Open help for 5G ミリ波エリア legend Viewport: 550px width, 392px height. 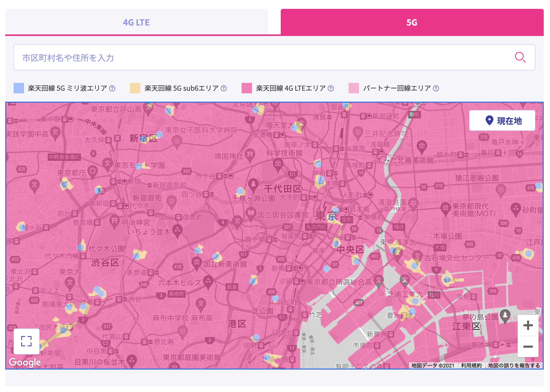click(x=112, y=88)
